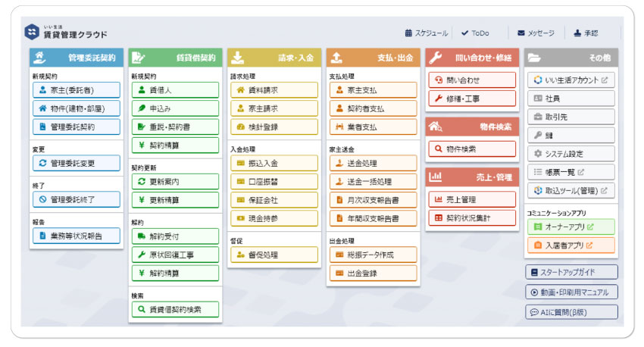Click the その他 folder header icon
This screenshot has height=347, width=644.
[534, 58]
